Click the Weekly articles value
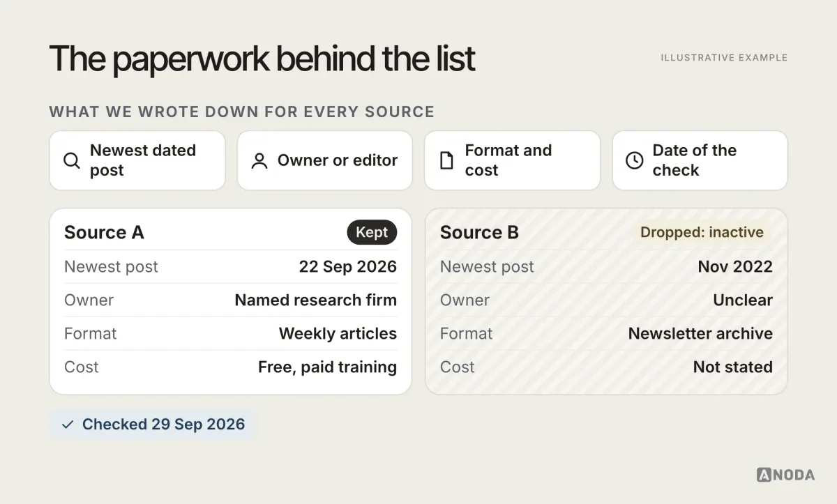This screenshot has height=504, width=837. click(338, 333)
